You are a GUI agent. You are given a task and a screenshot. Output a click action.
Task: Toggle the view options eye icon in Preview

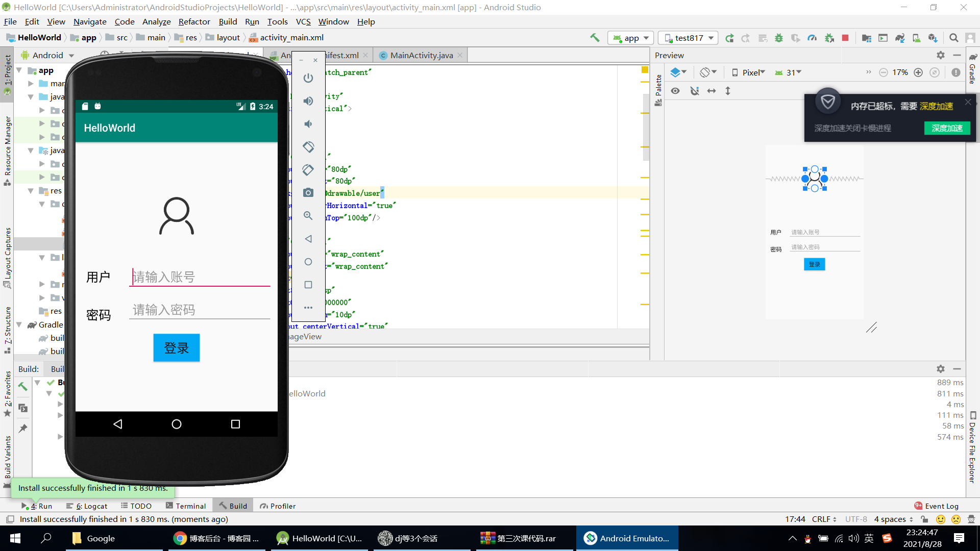click(675, 91)
